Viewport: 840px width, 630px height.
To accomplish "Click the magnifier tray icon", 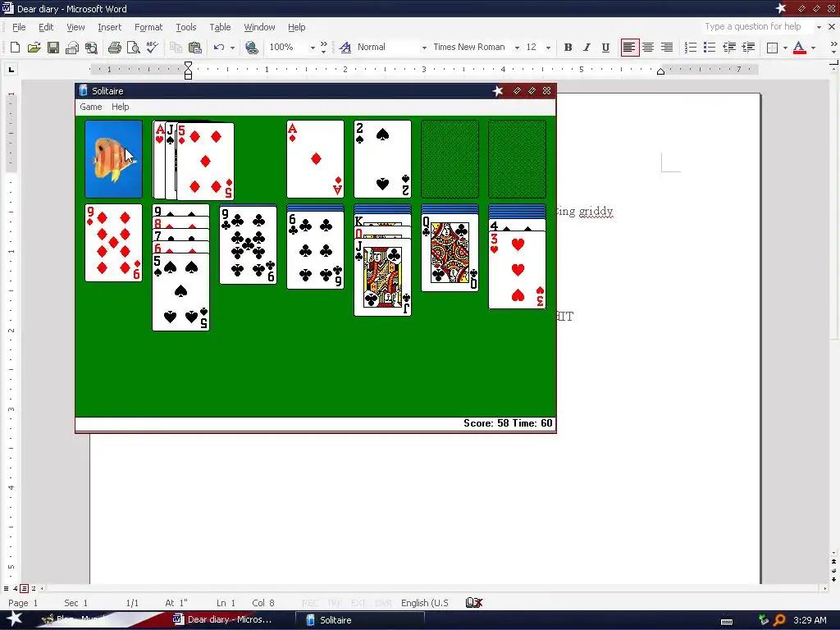I will click(x=779, y=620).
